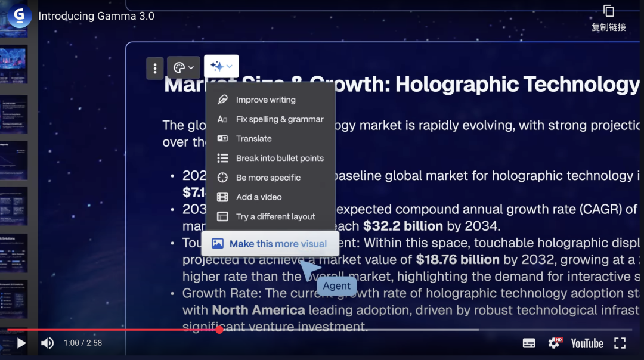Click the three-dot card options icon
Viewport: 644px width, 360px height.
(x=155, y=68)
